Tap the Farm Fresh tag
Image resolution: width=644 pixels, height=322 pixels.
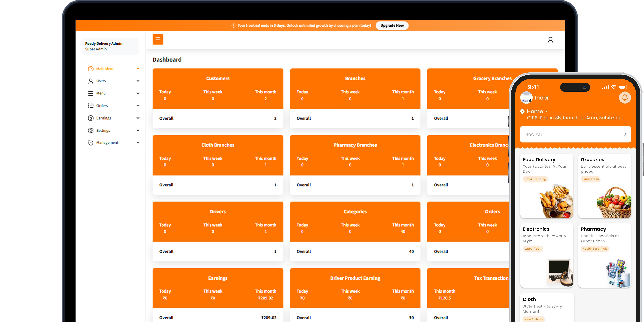click(591, 179)
